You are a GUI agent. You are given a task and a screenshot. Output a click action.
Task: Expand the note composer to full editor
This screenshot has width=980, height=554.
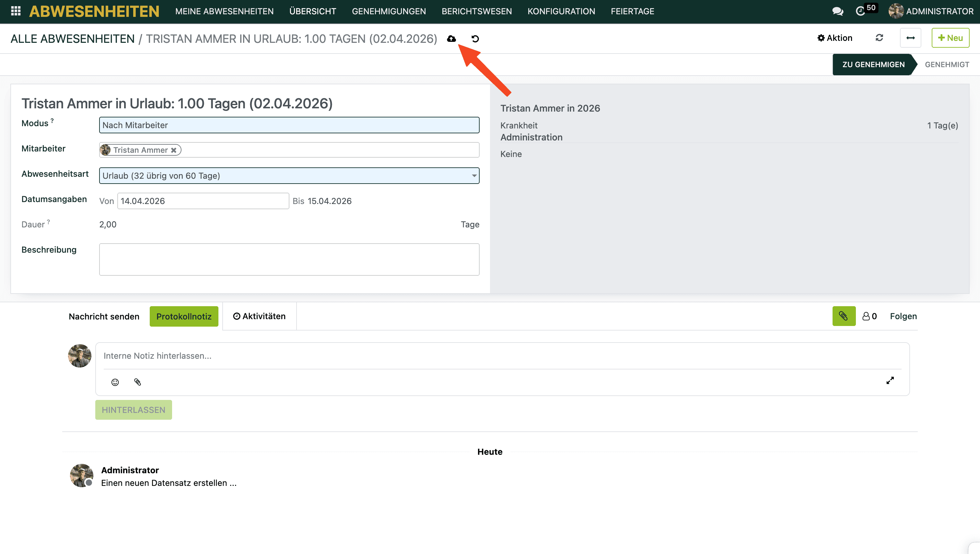890,380
